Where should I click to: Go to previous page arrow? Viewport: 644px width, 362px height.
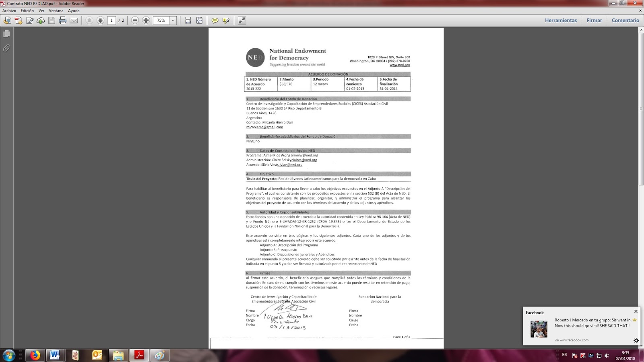(x=89, y=21)
